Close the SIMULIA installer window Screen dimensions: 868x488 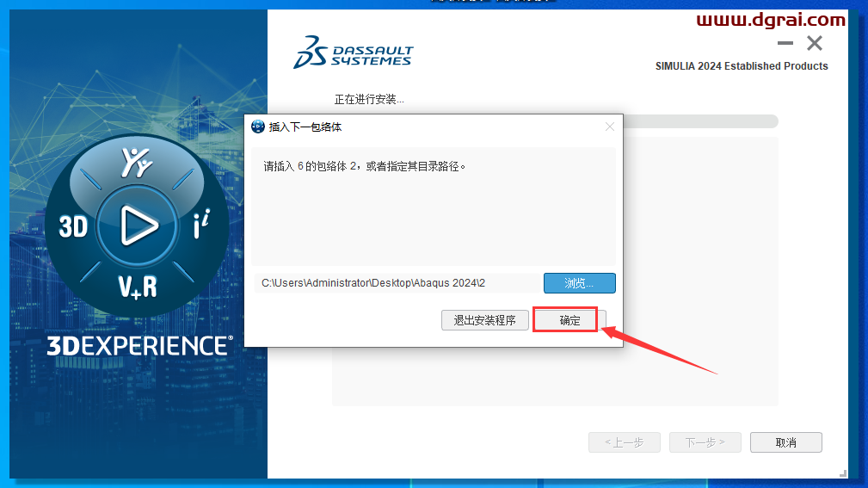(x=815, y=43)
